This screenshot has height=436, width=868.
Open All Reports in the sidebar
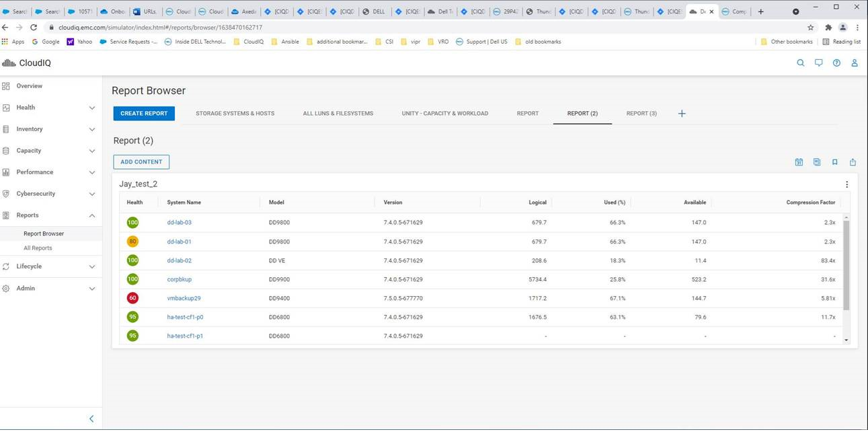[38, 248]
